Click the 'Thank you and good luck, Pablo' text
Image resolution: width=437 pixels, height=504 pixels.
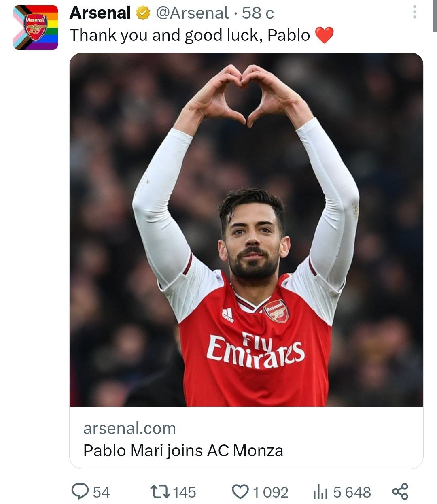point(189,35)
